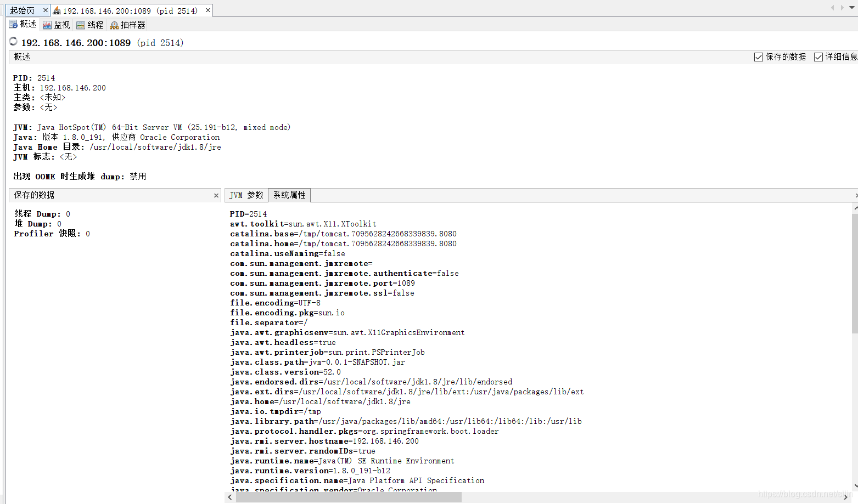This screenshot has width=858, height=504.
Task: Click the 'JVM 标志: <无>' line
Action: [x=45, y=157]
